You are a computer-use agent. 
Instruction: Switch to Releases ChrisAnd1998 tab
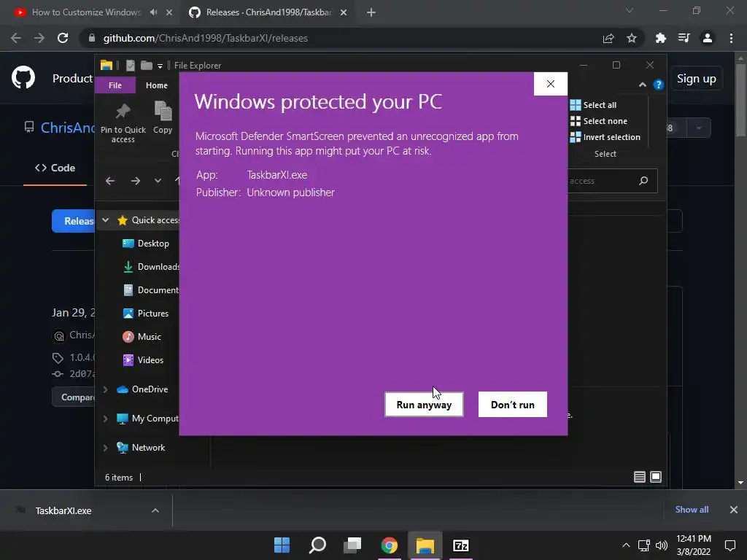click(x=269, y=12)
